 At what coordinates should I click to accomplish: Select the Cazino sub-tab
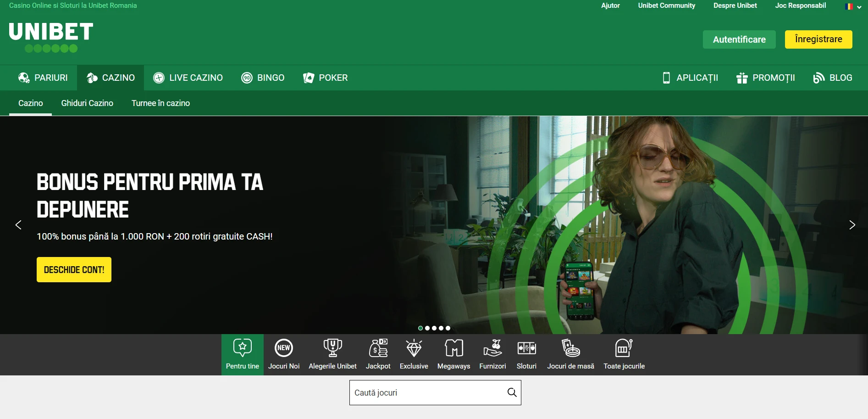click(x=31, y=103)
